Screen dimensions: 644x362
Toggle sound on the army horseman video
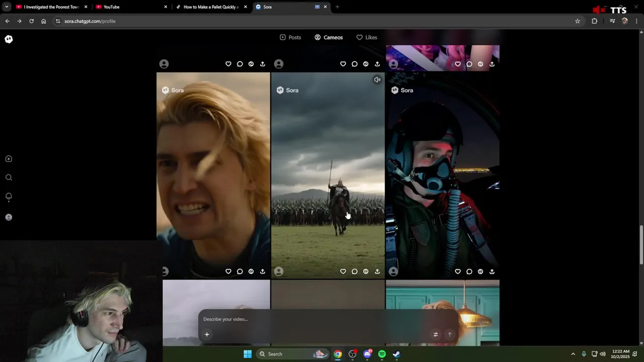click(x=377, y=80)
